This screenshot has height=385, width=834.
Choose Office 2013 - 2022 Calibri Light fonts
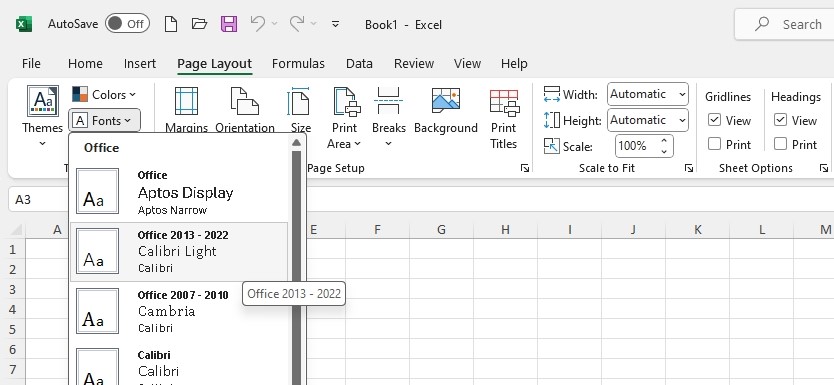click(x=179, y=252)
